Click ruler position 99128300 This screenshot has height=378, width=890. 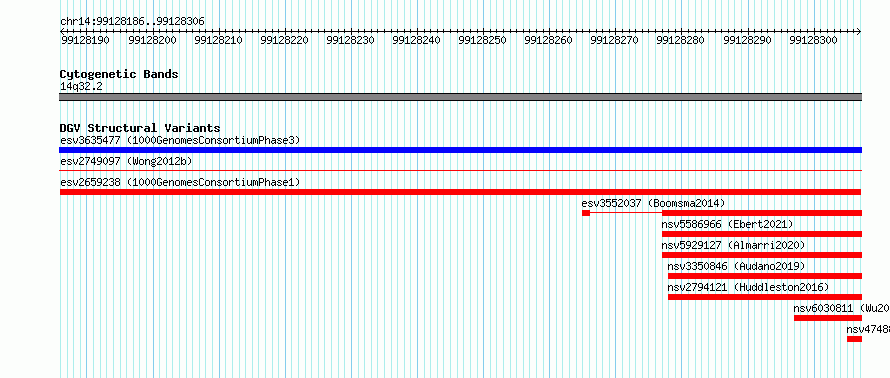(x=813, y=40)
